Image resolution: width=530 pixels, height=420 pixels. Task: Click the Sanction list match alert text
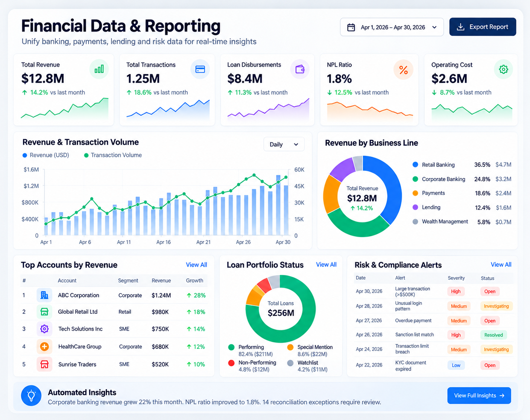click(415, 335)
